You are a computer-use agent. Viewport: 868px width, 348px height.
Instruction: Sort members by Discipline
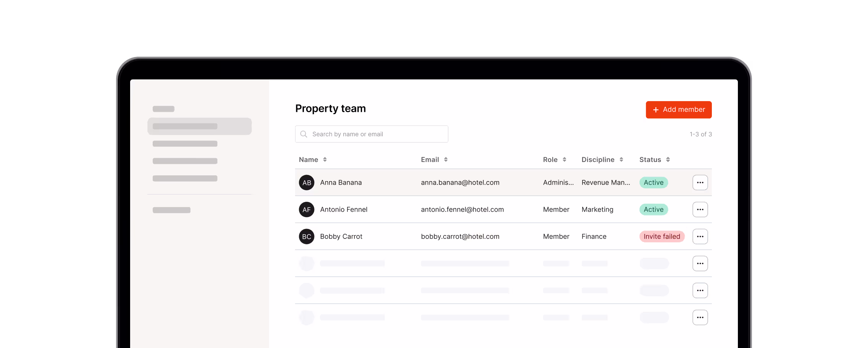(x=621, y=160)
